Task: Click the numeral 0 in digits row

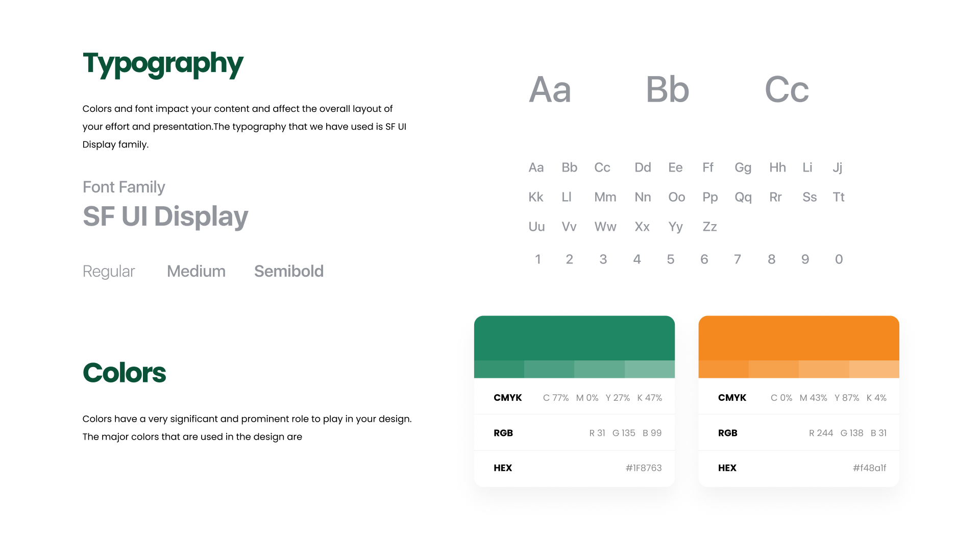Action: pos(839,259)
